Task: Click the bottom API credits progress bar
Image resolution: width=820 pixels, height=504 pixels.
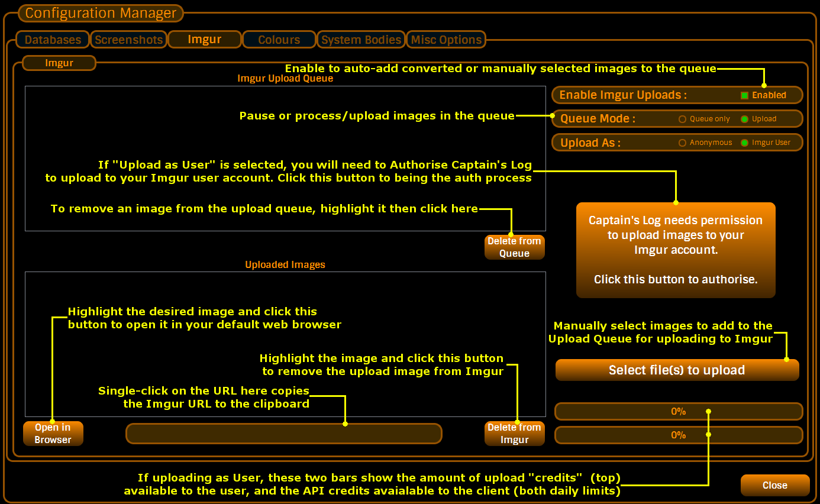Action: pos(679,435)
